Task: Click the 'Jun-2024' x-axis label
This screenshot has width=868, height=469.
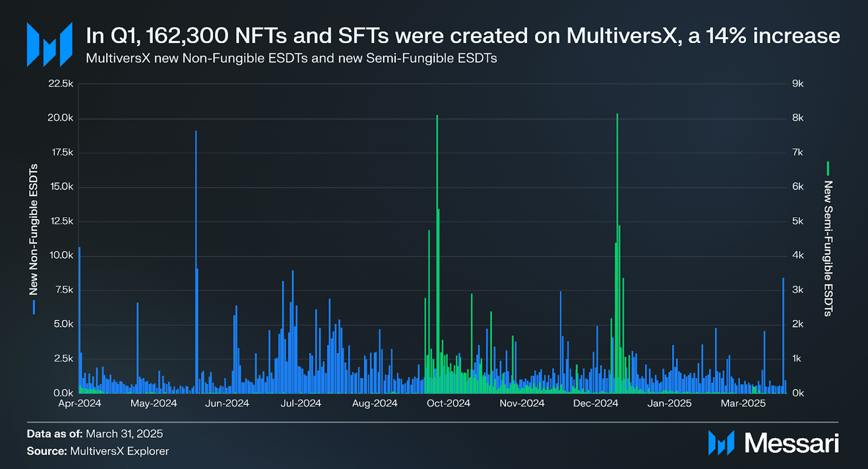Action: [227, 403]
